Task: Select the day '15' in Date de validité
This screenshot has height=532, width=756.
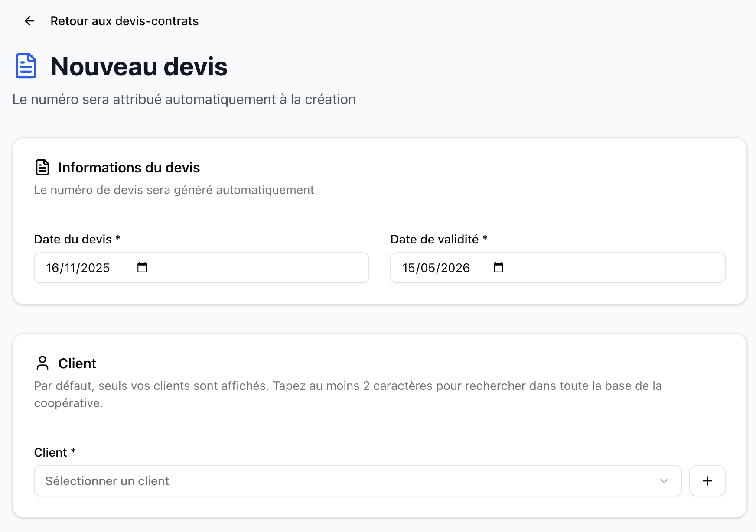Action: (x=409, y=268)
